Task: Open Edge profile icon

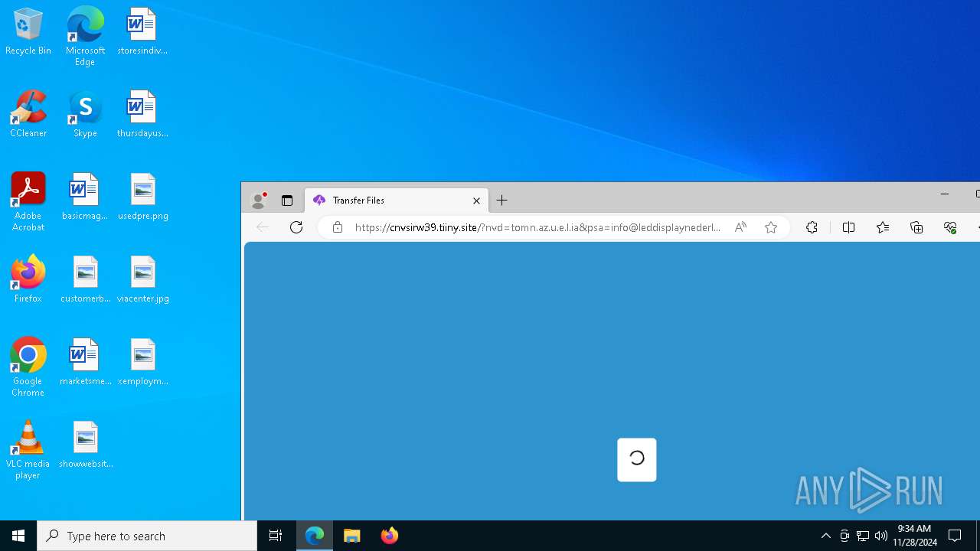Action: [259, 201]
